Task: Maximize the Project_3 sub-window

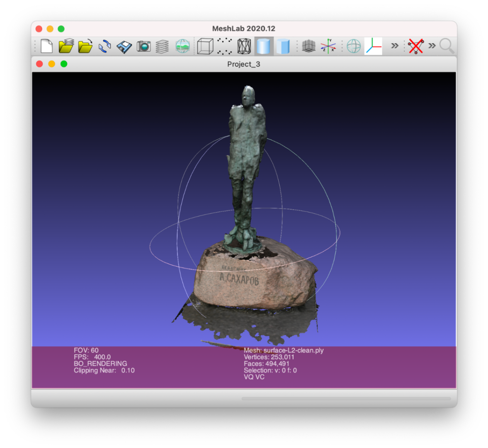Action: [64, 64]
